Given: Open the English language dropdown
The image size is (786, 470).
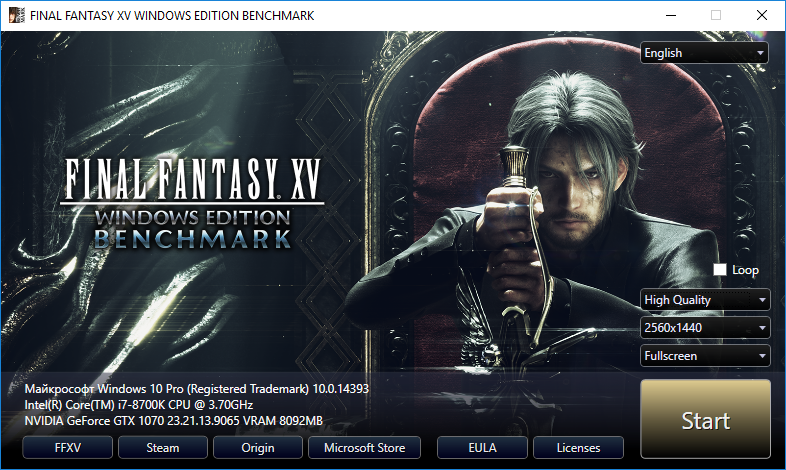Looking at the screenshot, I should coord(704,53).
